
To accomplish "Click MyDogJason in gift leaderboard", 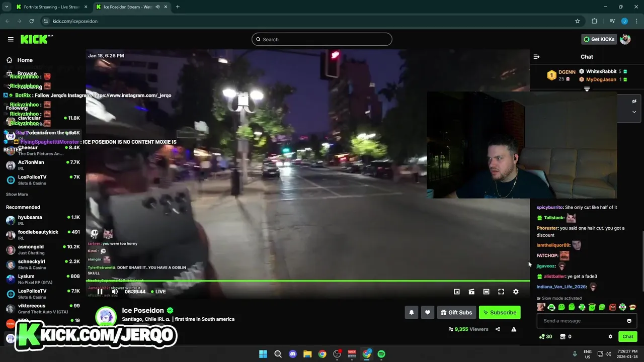I will [x=601, y=79].
